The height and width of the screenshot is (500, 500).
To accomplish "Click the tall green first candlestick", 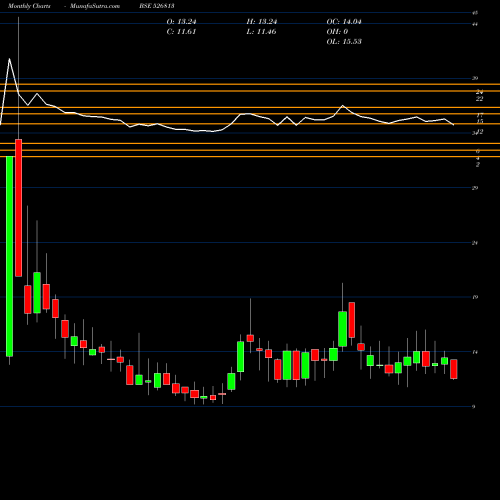I will [9, 256].
